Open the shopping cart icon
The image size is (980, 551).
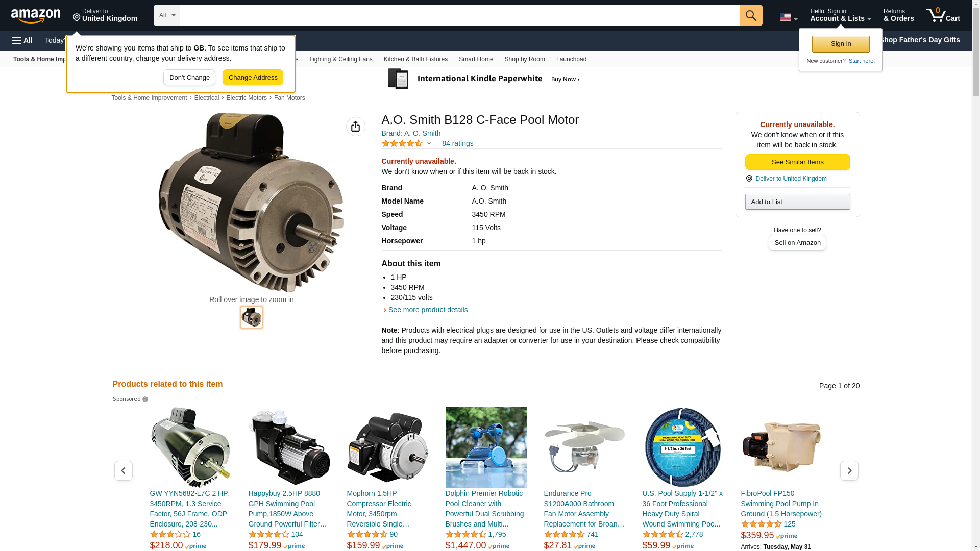tap(943, 15)
